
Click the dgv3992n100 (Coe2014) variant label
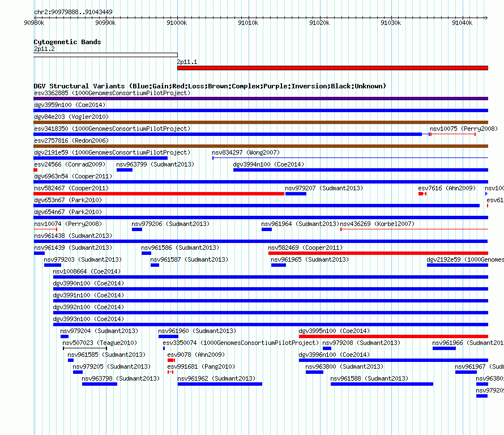[88, 308]
